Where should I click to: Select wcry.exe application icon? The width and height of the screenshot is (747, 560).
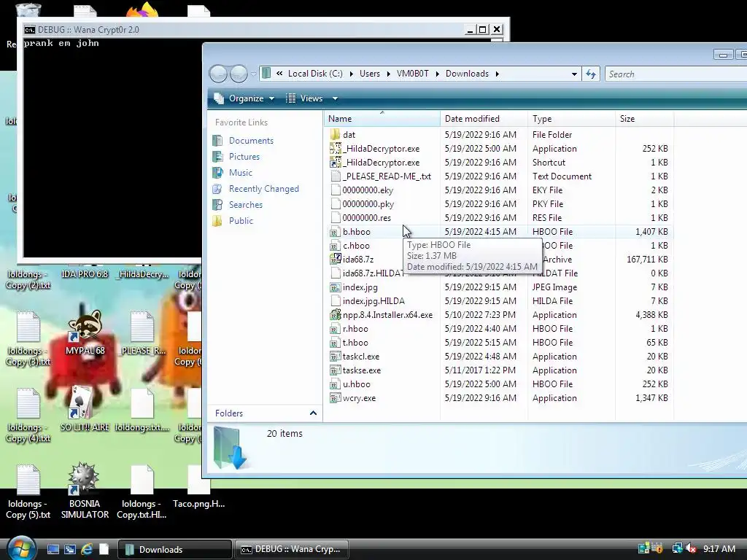[336, 398]
